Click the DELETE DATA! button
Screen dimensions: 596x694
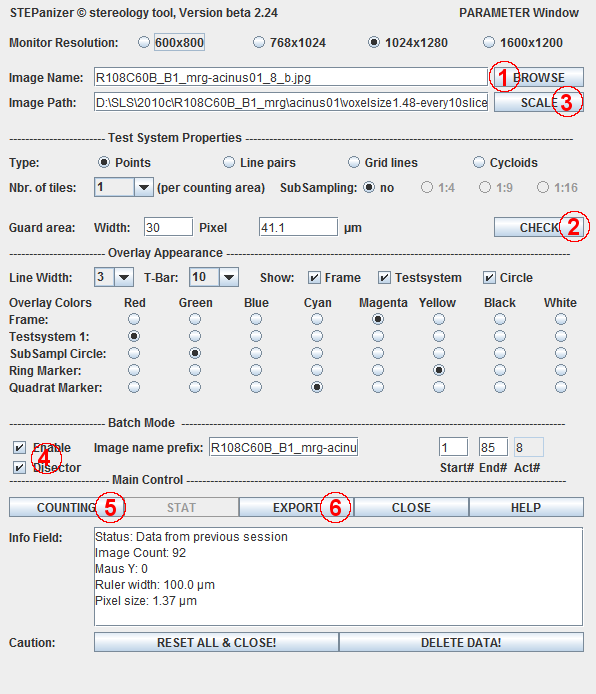(461, 642)
